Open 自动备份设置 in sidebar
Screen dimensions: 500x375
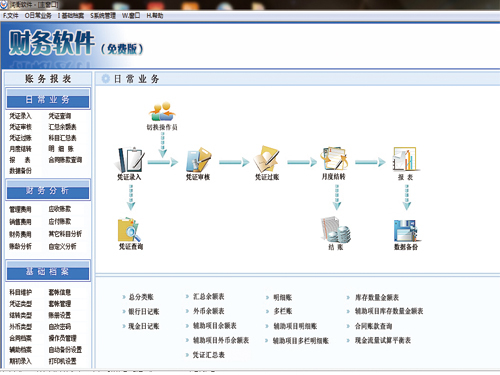tap(65, 350)
